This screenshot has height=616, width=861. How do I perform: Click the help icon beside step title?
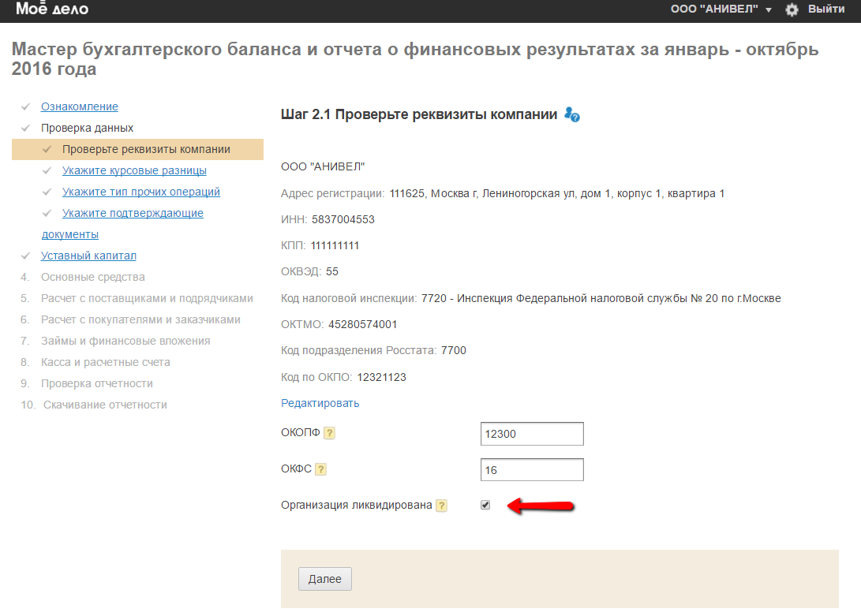572,114
